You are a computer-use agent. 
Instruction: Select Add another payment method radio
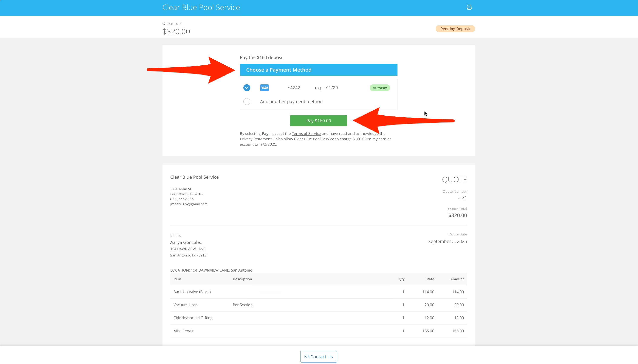coord(247,102)
